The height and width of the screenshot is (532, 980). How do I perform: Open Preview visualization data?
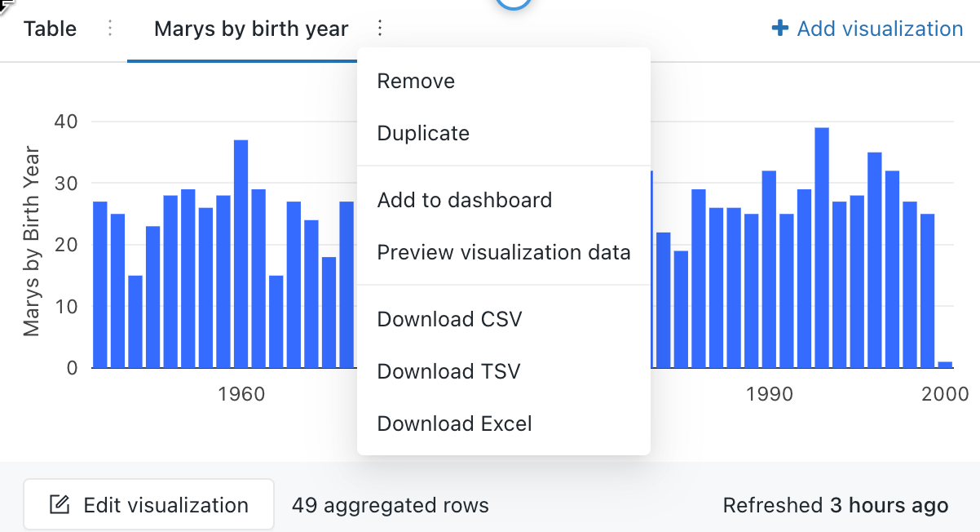(503, 253)
